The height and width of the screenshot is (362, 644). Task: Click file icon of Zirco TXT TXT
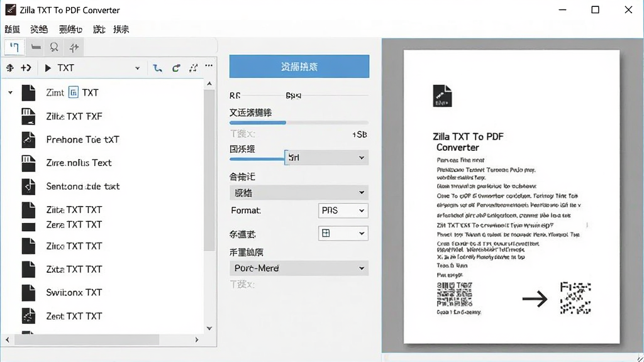28,246
